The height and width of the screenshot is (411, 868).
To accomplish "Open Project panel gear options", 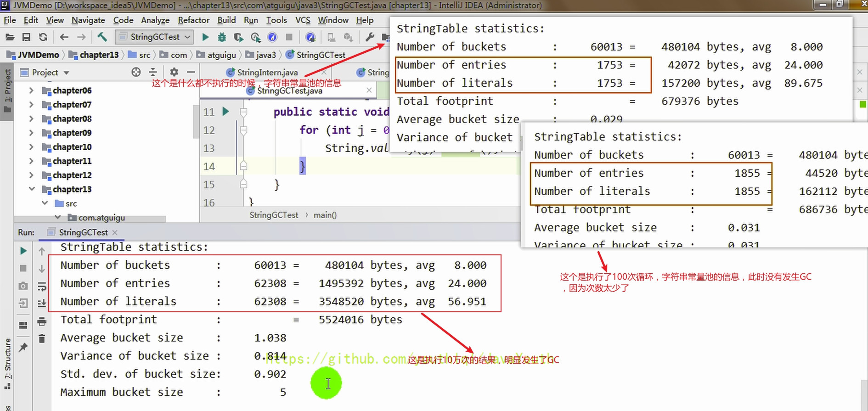I will (174, 72).
